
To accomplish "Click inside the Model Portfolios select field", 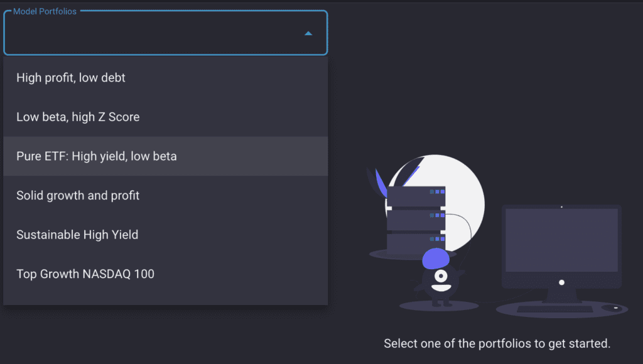I will tap(165, 33).
